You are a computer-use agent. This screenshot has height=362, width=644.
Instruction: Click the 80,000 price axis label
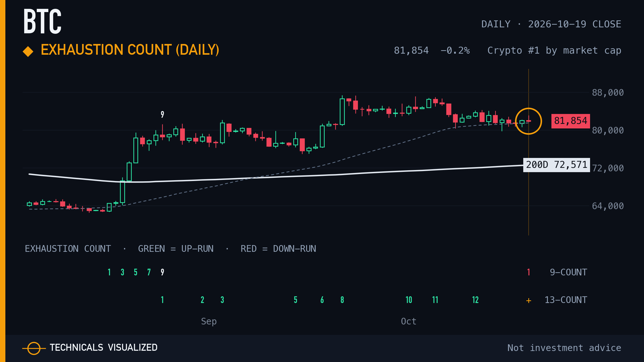(608, 131)
